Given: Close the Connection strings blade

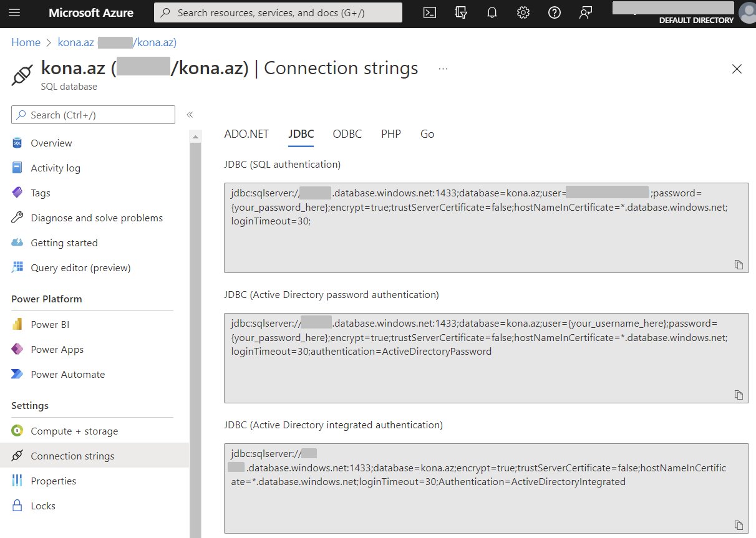Looking at the screenshot, I should [x=737, y=69].
